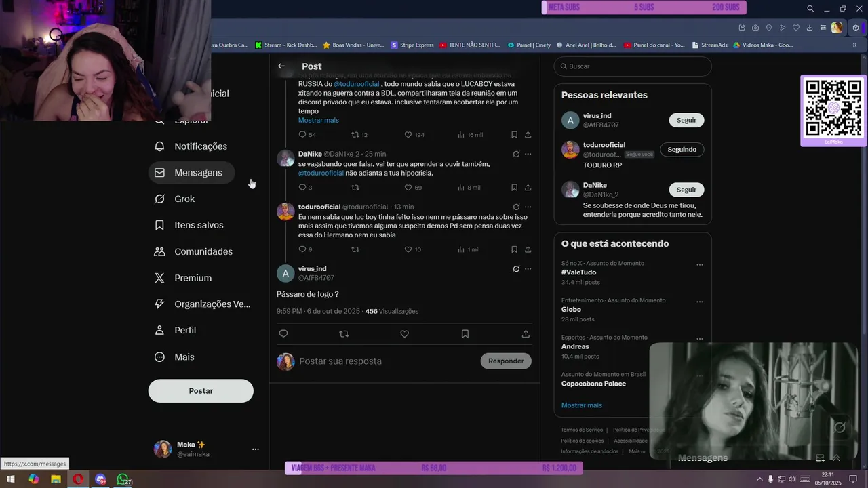Viewport: 868px width, 488px height.
Task: Share toduroofficial's post
Action: [528, 249]
